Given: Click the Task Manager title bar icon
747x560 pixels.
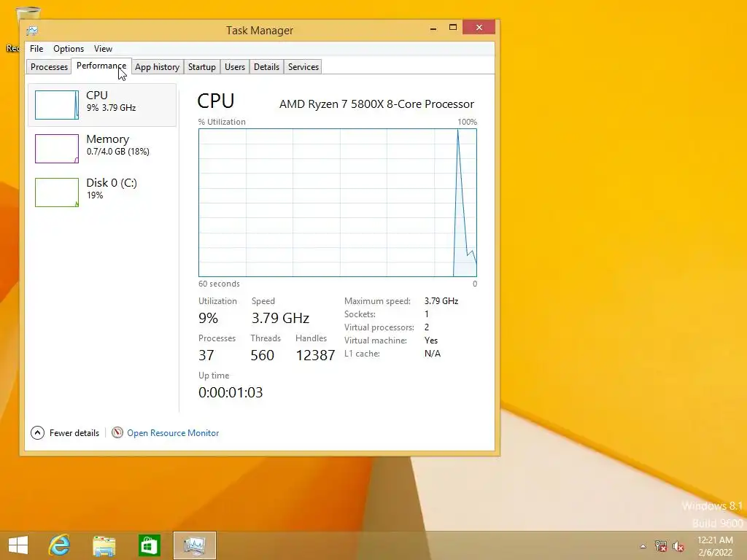Looking at the screenshot, I should tap(32, 31).
